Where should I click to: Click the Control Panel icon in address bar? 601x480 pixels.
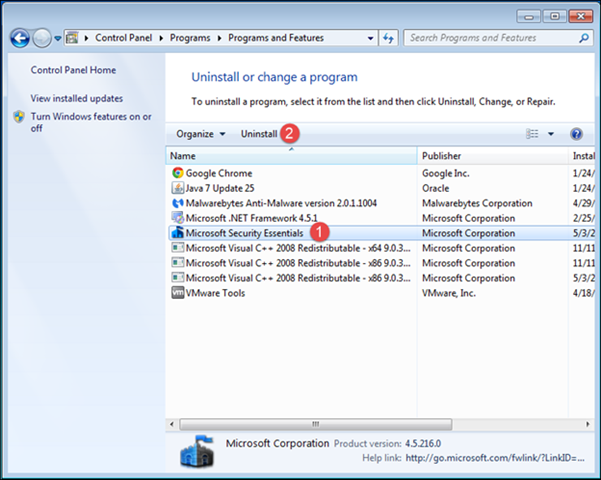point(72,38)
